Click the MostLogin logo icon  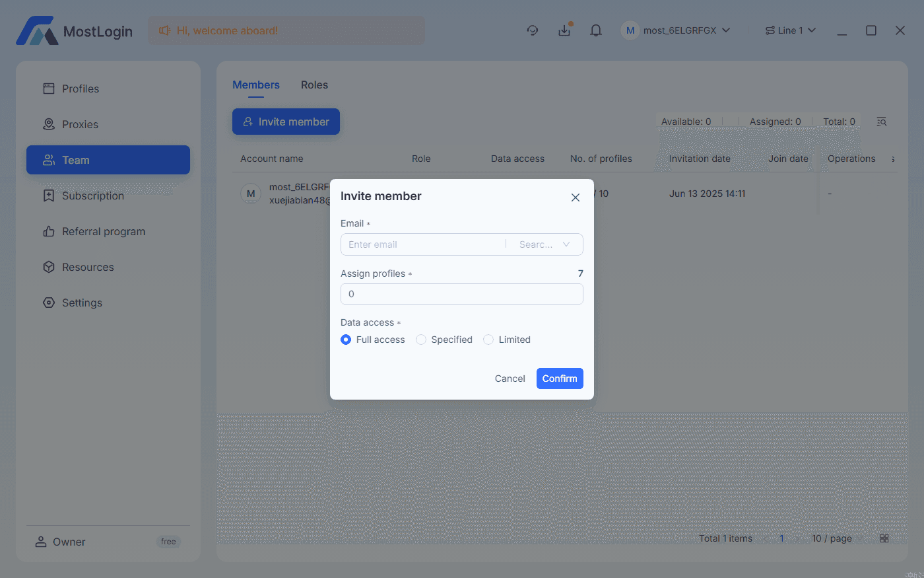point(37,30)
